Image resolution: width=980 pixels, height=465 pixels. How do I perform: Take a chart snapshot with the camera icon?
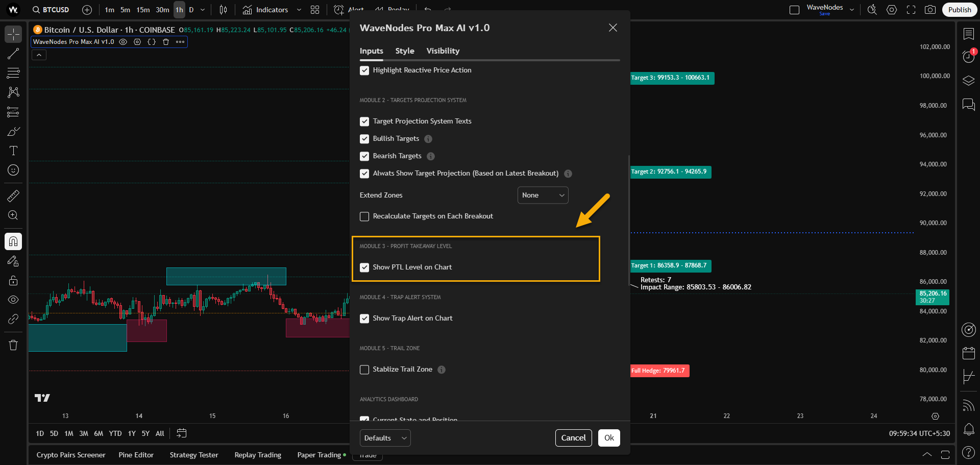[930, 10]
